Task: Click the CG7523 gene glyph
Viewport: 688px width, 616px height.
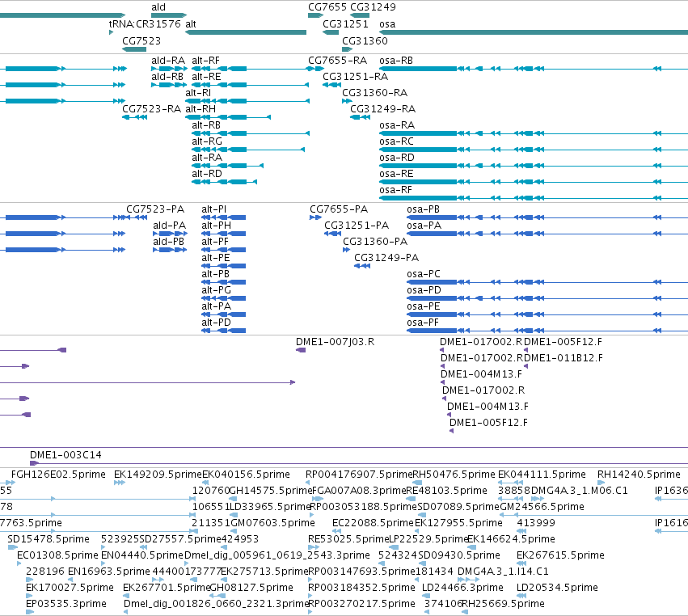Action: pos(134,49)
